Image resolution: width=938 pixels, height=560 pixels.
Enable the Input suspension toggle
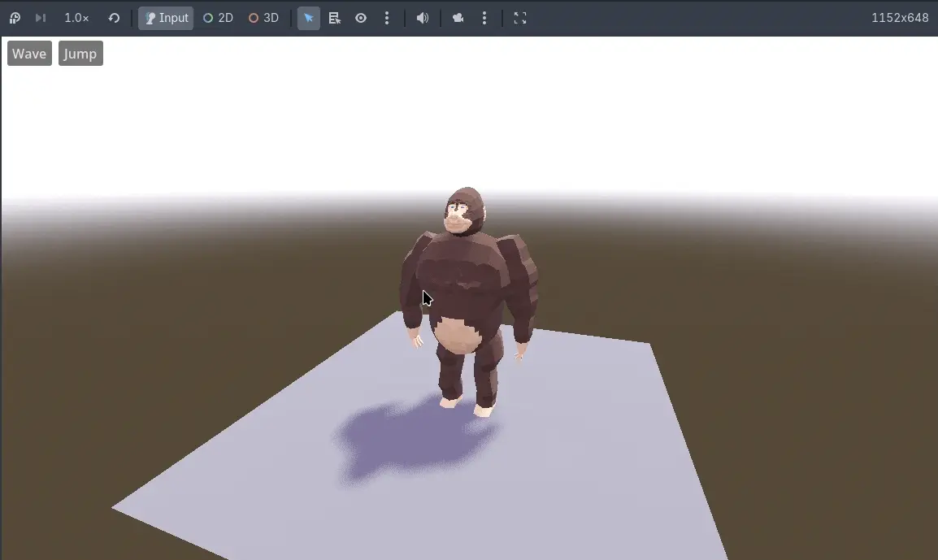tap(165, 18)
